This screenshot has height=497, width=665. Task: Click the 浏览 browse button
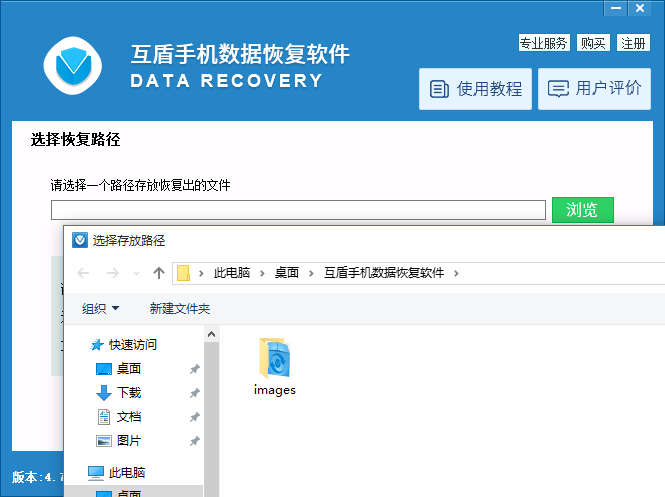tap(582, 210)
